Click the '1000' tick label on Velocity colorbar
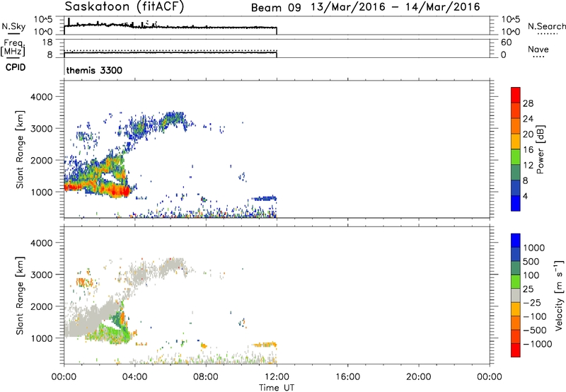Viewport: 566px width, 392px height. coord(534,248)
